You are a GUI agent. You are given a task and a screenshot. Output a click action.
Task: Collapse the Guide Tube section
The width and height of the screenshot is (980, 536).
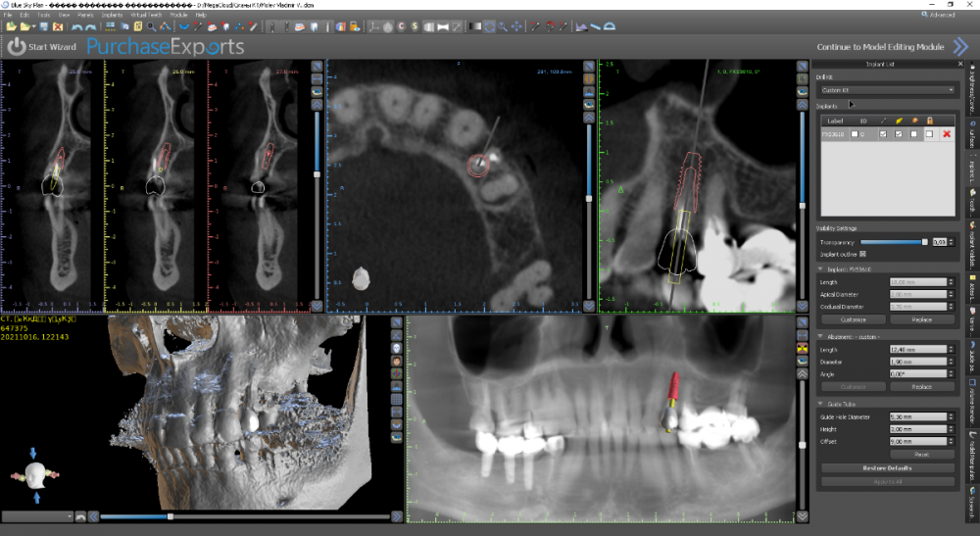(x=820, y=403)
